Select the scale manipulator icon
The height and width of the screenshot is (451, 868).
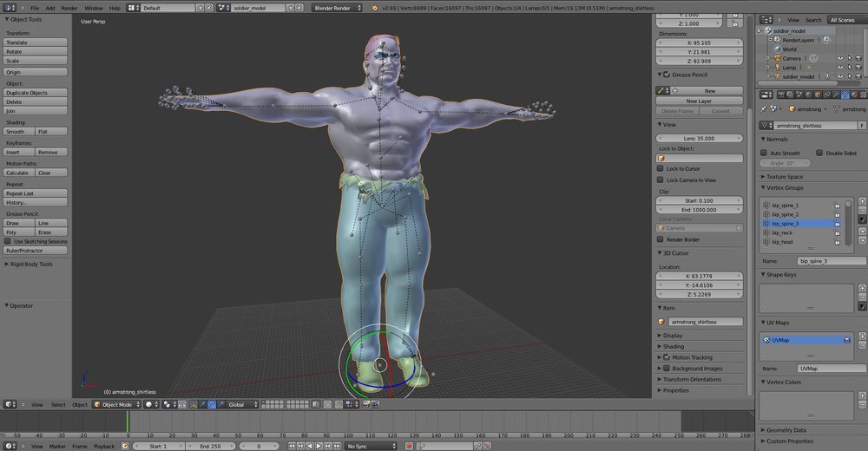220,404
